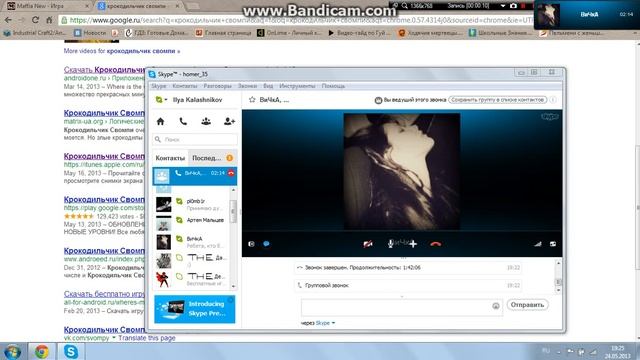This screenshot has height=360, width=640.
Task: Open the Школьные Знания bookmark
Action: point(500,33)
